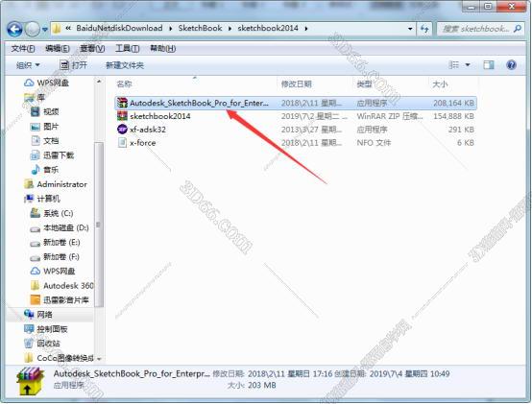532x404 pixels.
Task: Expand the address bar history dropdown
Action: pyautogui.click(x=410, y=29)
